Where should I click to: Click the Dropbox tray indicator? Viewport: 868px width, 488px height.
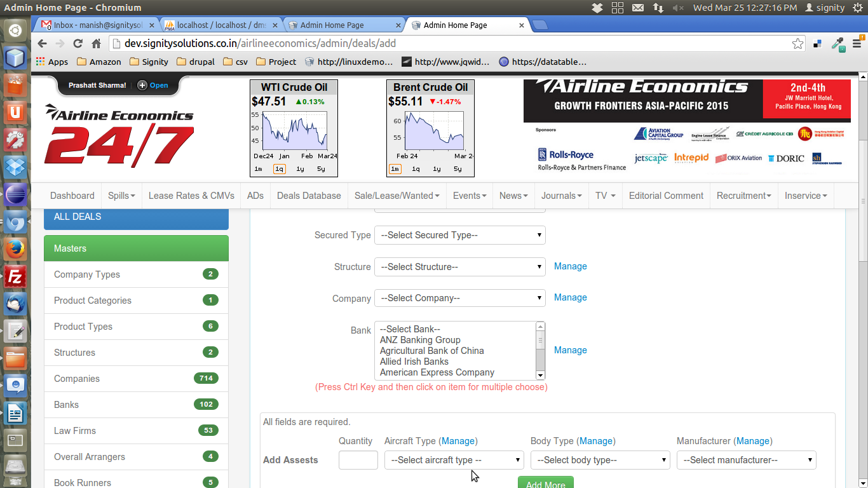597,8
